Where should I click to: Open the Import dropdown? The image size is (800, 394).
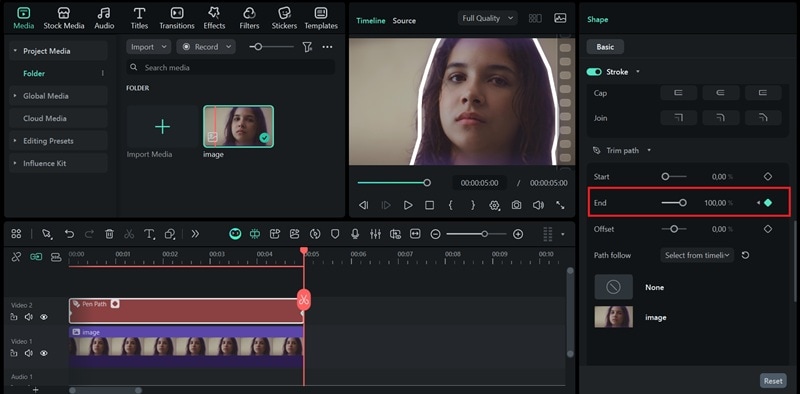coord(148,47)
